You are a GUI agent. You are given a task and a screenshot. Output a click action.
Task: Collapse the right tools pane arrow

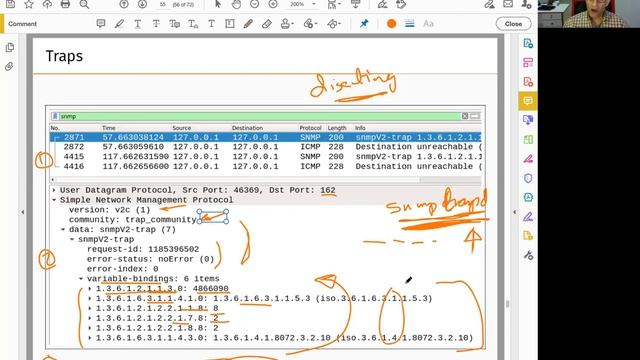coord(514,212)
